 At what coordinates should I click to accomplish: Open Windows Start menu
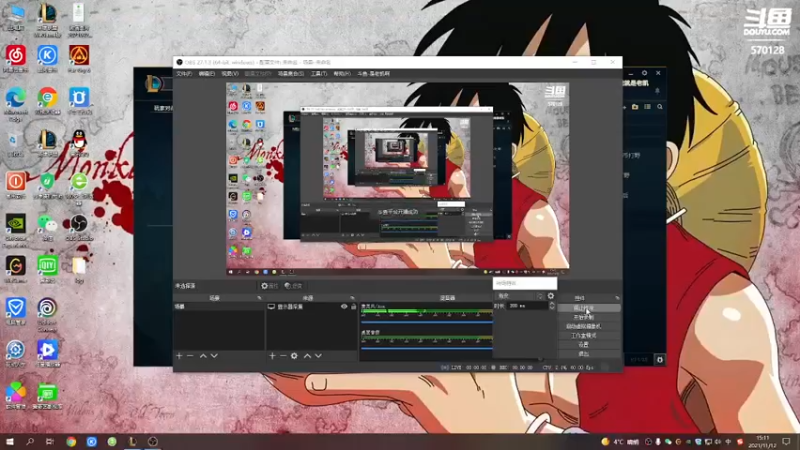click(10, 441)
